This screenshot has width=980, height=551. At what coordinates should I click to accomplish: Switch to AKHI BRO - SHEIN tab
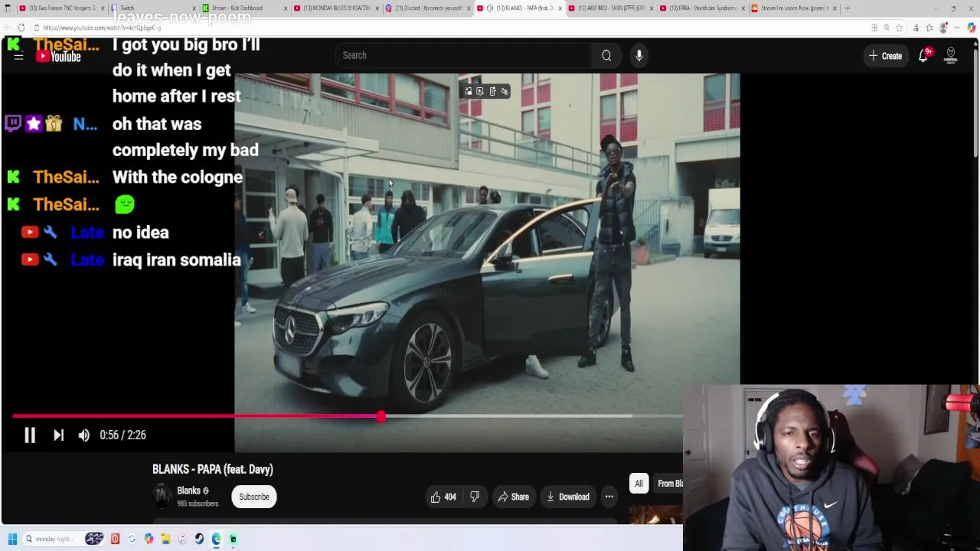(611, 8)
